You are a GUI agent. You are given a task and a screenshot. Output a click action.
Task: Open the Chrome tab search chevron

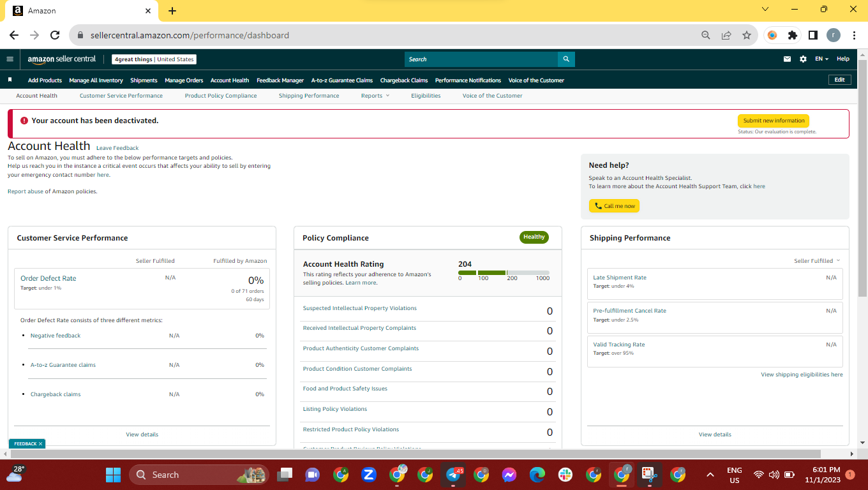point(765,10)
